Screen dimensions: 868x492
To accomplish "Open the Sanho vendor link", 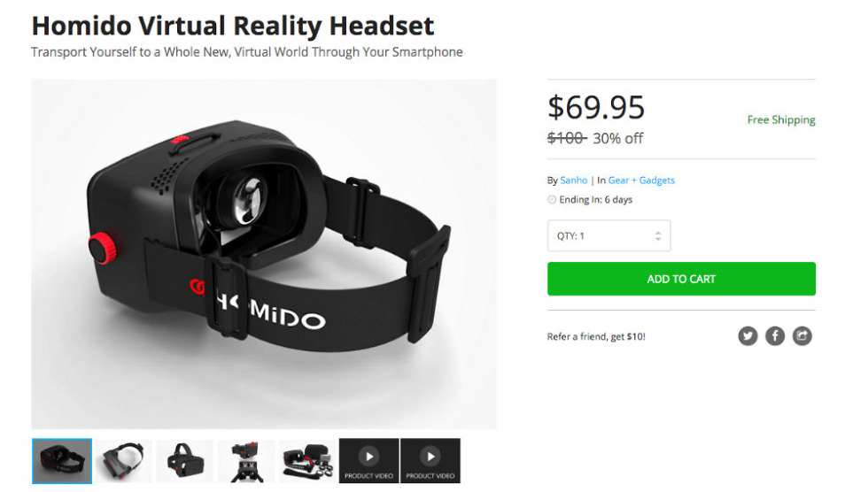I will pos(574,181).
